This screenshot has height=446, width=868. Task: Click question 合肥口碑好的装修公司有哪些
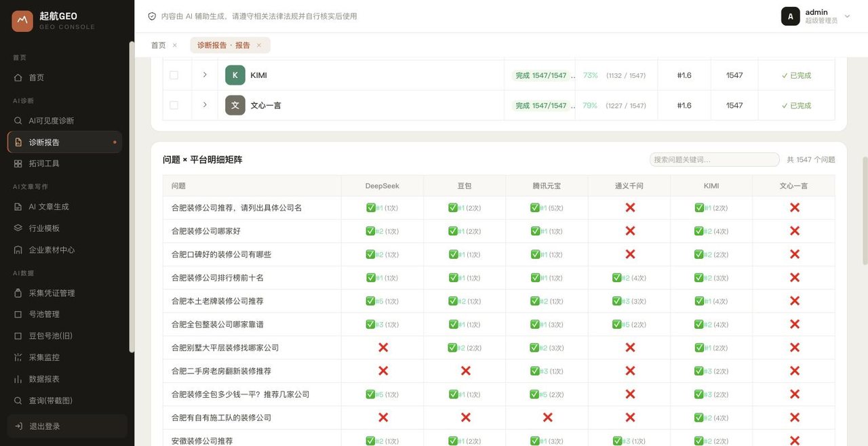click(221, 254)
